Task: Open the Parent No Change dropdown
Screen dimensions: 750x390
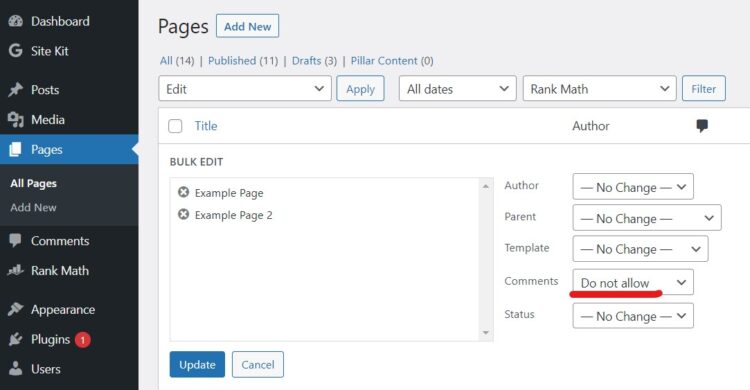Action: (x=647, y=218)
